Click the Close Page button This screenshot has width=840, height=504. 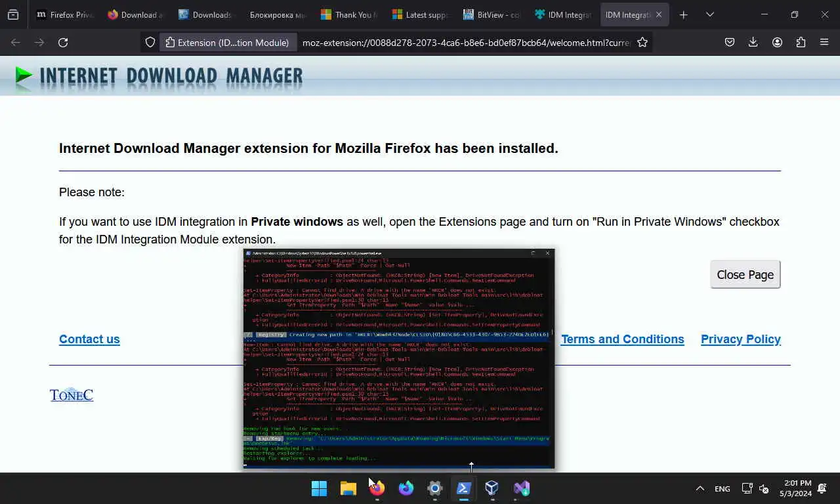pyautogui.click(x=745, y=274)
